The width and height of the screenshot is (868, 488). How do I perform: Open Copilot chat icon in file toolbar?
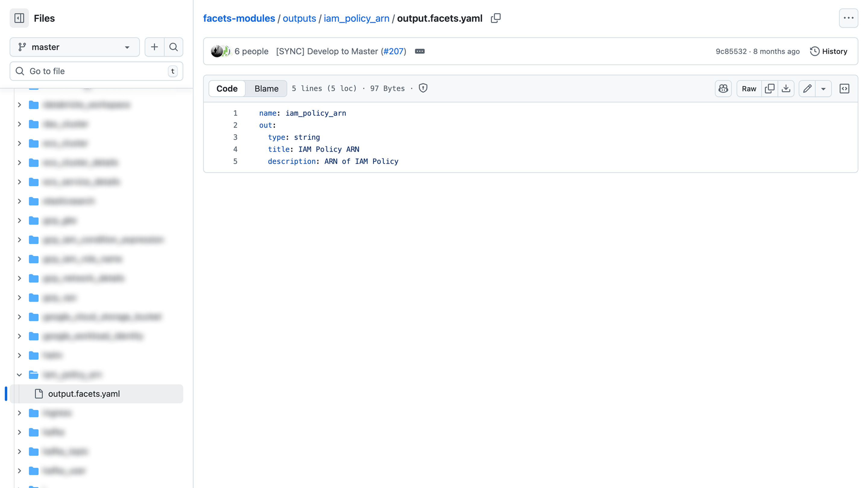click(x=723, y=89)
